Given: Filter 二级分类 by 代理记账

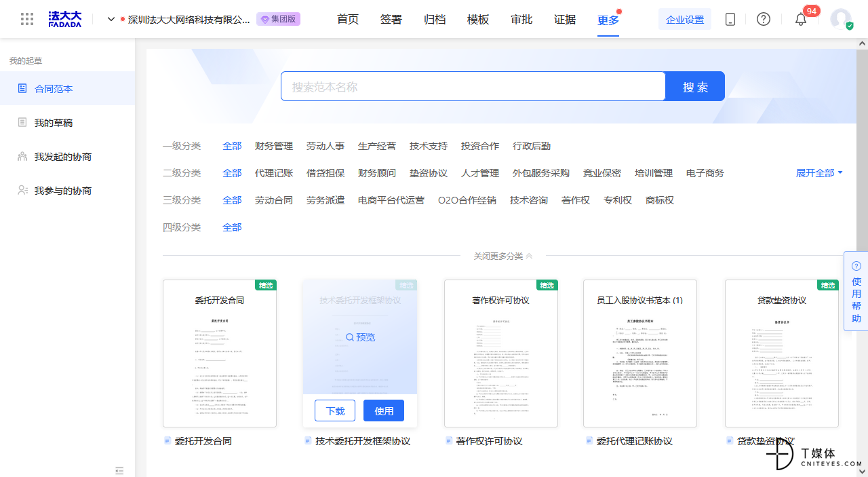Looking at the screenshot, I should pyautogui.click(x=274, y=173).
